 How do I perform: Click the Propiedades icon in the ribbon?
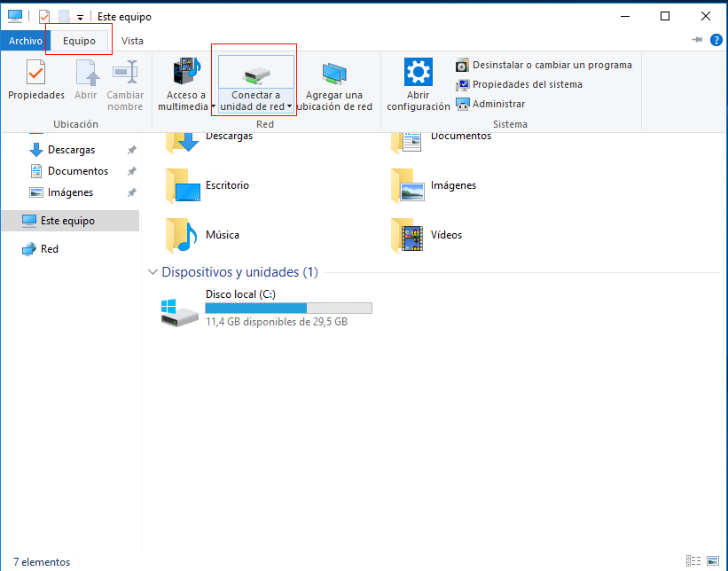35,73
